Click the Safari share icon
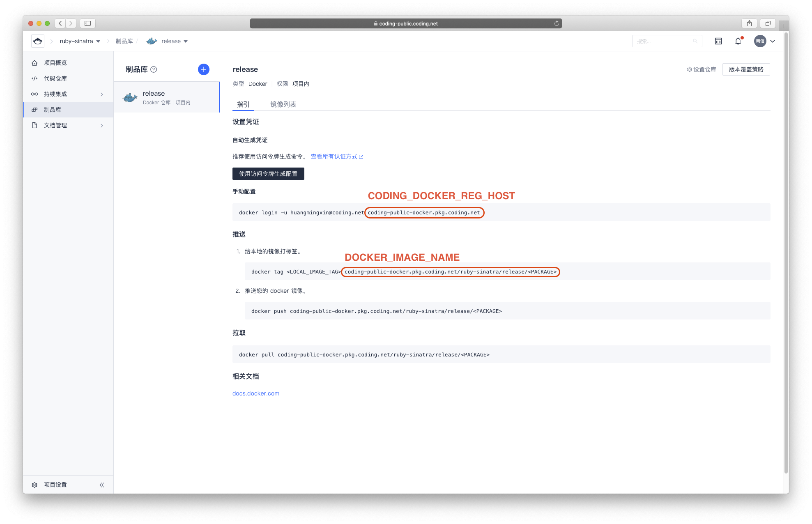The image size is (812, 524). coord(749,23)
